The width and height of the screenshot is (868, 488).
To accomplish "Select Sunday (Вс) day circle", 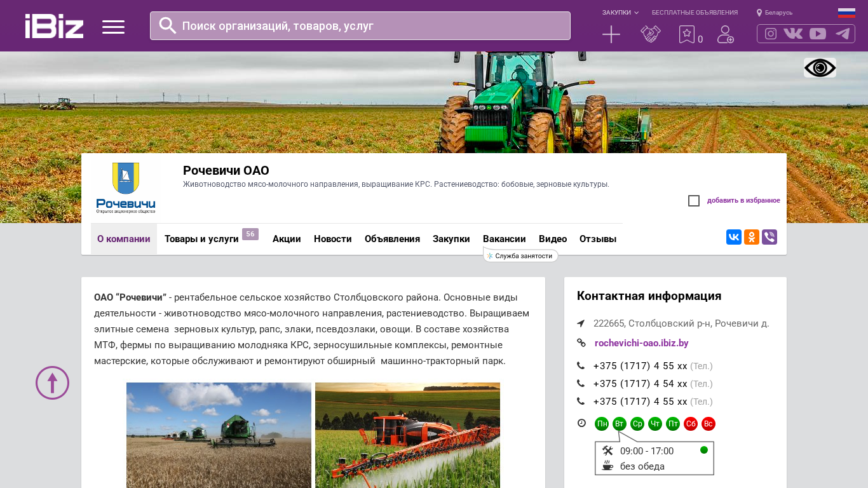I will click(709, 424).
